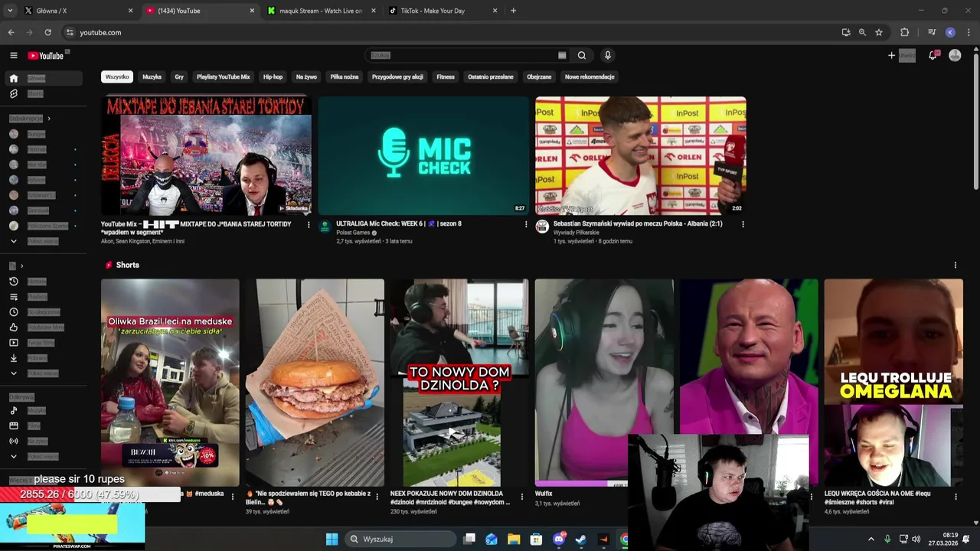Click the magnifier search button
Viewport: 980px width, 551px height.
[x=582, y=55]
